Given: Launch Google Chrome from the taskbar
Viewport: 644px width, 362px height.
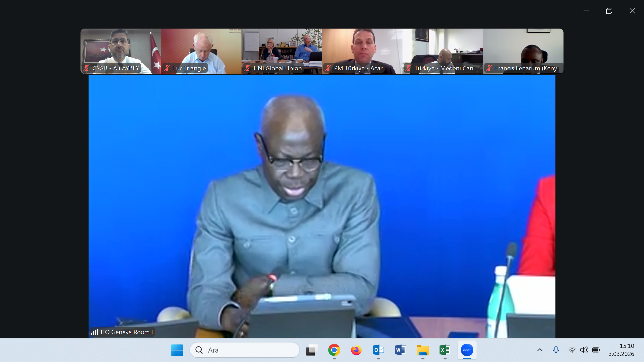Looking at the screenshot, I should click(334, 350).
